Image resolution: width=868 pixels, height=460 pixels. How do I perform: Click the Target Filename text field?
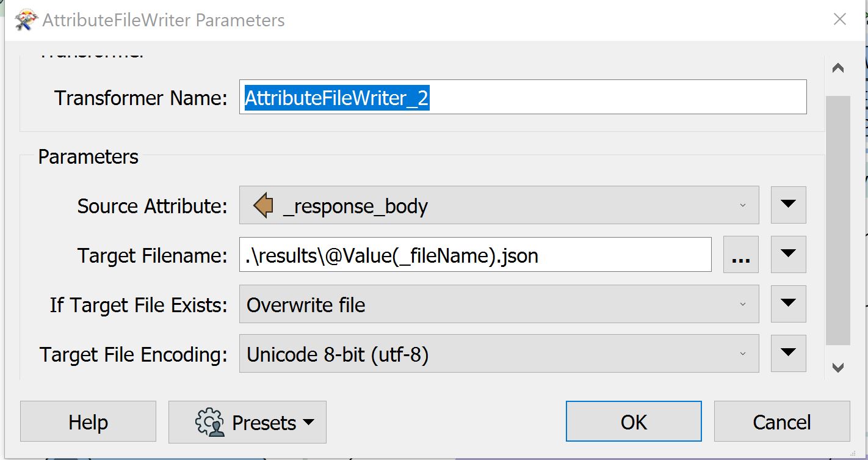point(475,255)
